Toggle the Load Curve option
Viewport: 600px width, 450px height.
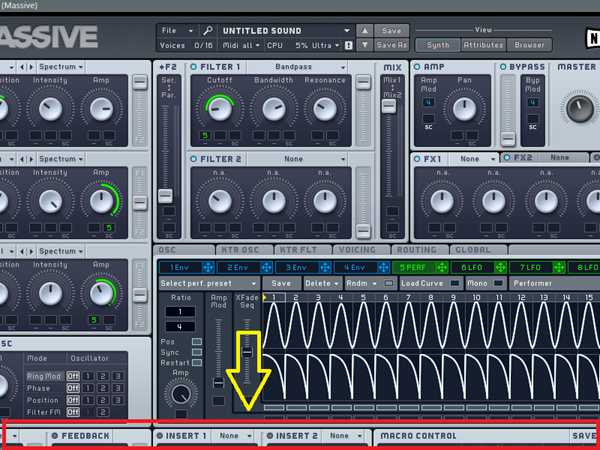(x=455, y=283)
